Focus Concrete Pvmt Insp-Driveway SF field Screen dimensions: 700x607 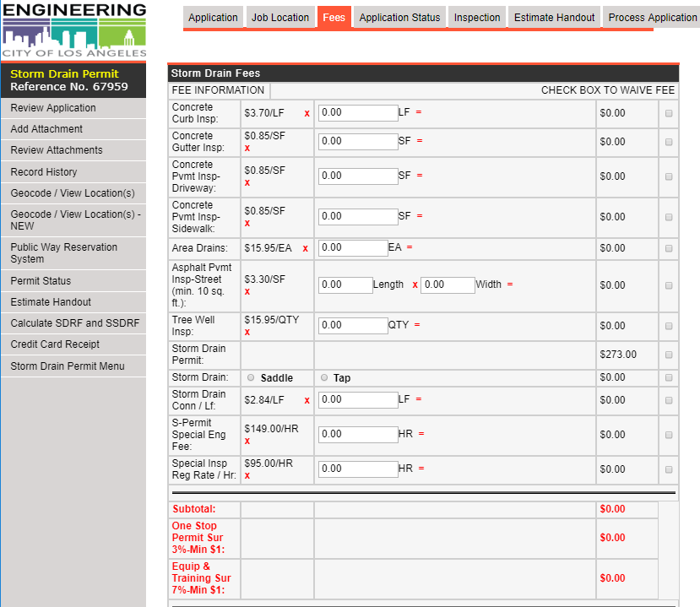click(x=358, y=176)
